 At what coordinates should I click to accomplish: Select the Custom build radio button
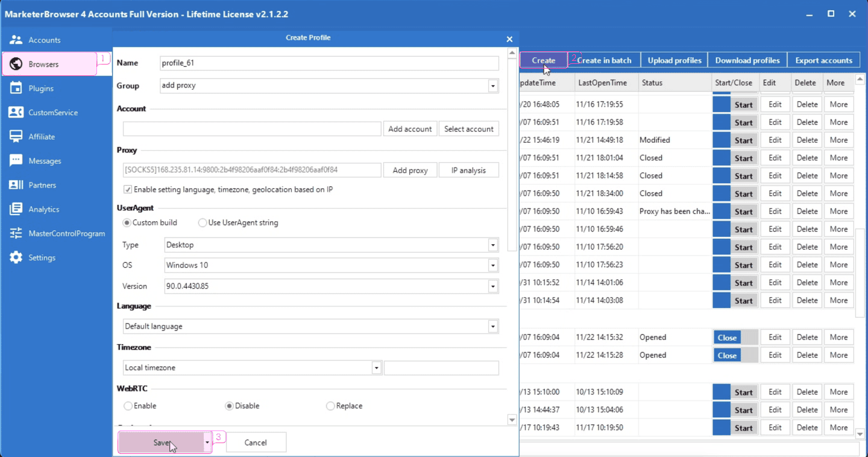click(127, 222)
